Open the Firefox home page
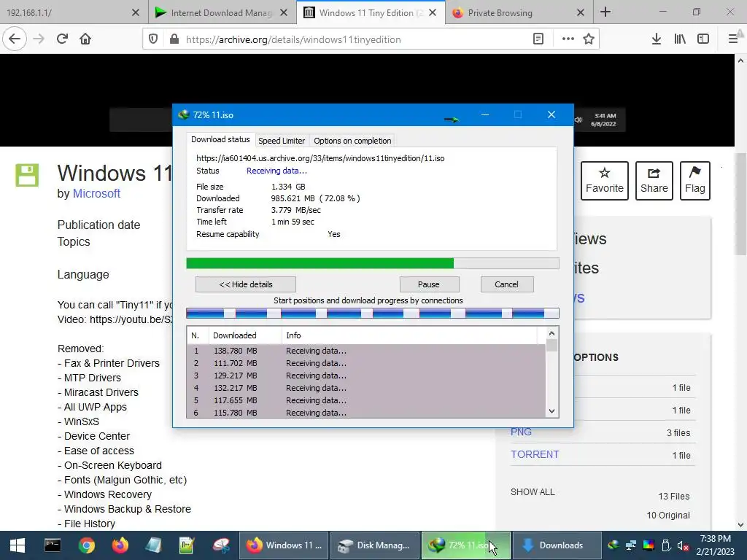The height and width of the screenshot is (560, 747). click(85, 39)
